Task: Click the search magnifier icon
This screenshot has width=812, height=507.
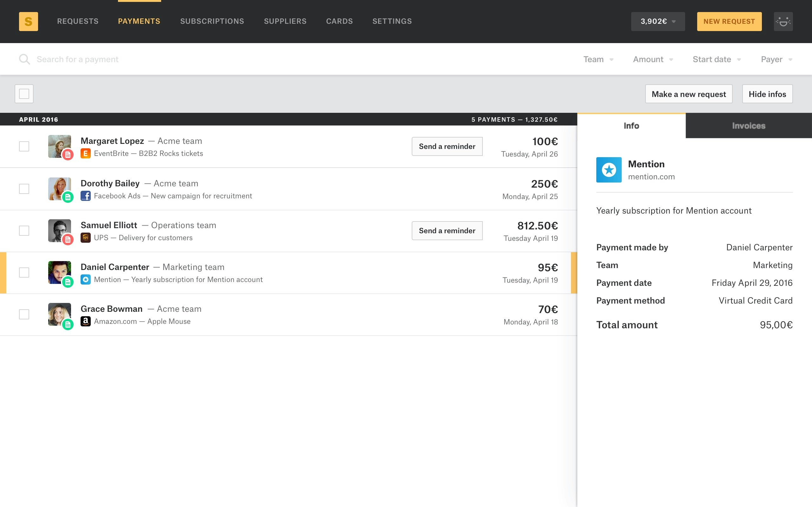Action: [x=24, y=59]
